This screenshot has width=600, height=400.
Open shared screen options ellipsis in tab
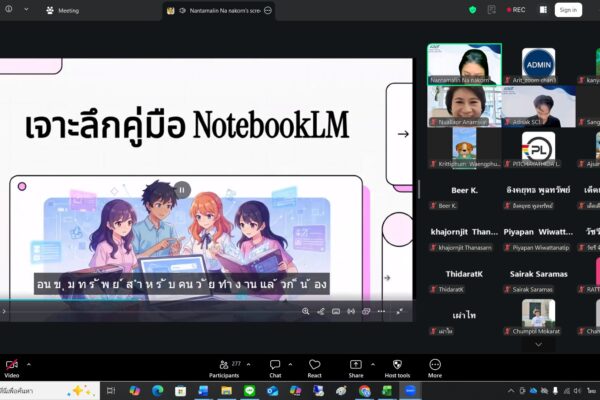(268, 10)
